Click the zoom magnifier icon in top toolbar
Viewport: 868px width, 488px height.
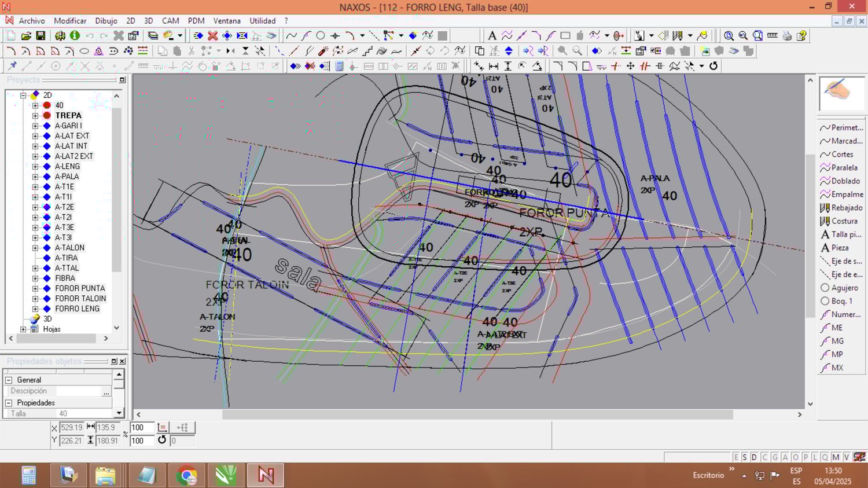pyautogui.click(x=729, y=36)
